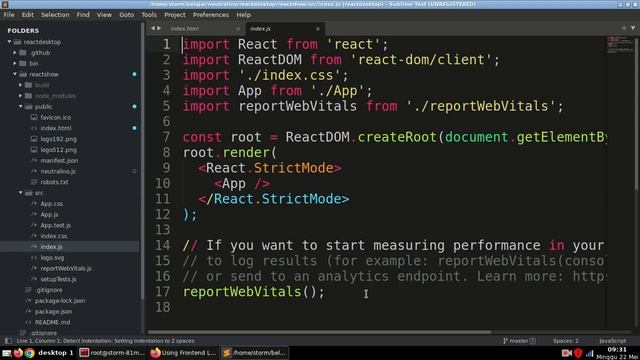
Task: Open package-lock.json file
Action: click(x=60, y=300)
